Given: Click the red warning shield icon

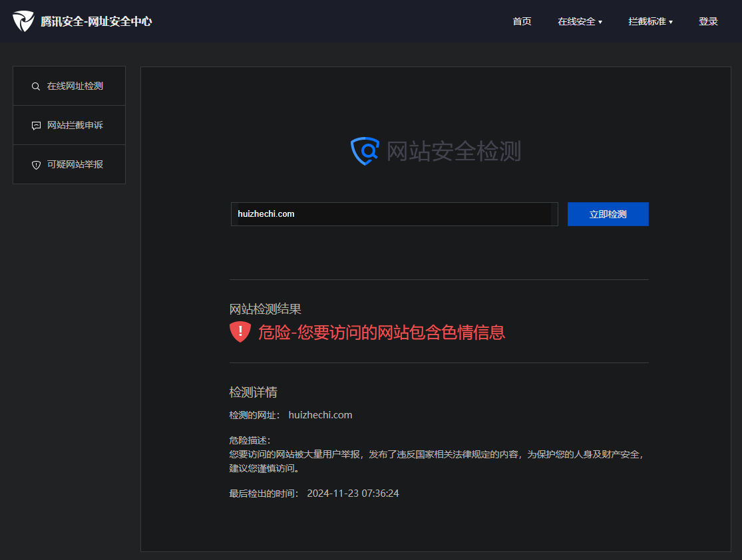Looking at the screenshot, I should pos(240,332).
